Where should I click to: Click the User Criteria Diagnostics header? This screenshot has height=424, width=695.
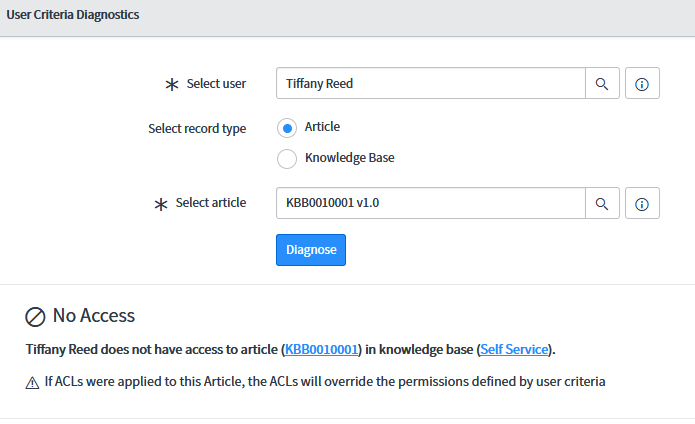click(x=73, y=15)
